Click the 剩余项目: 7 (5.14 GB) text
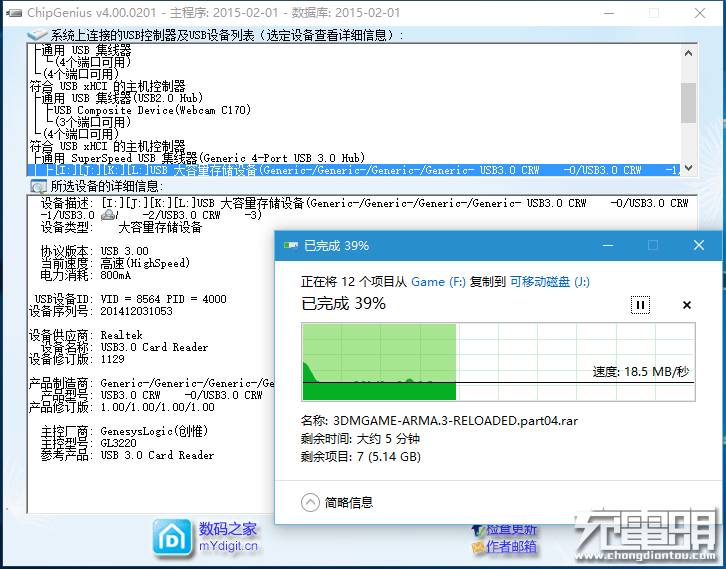Screen dimensions: 726x569 pos(361,457)
